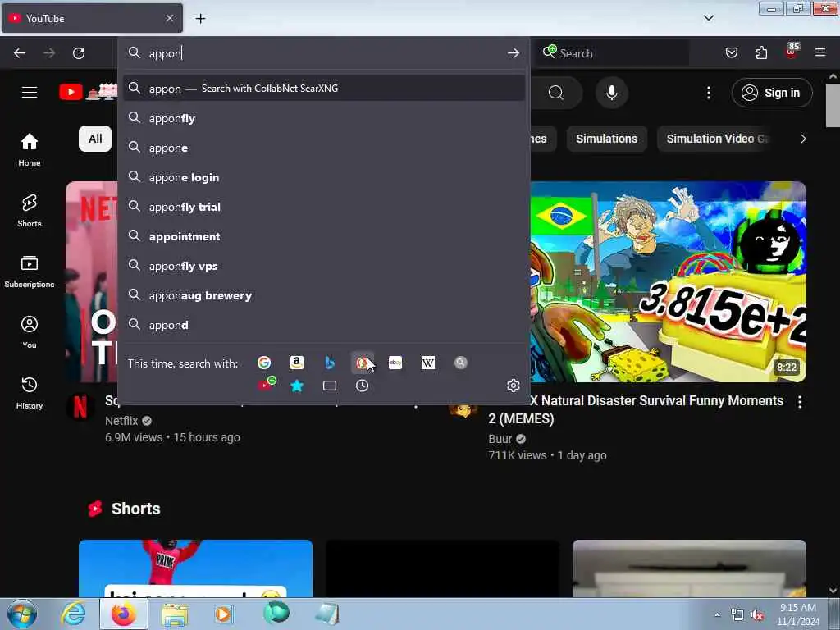Choose suggestion 'apponfly trial'
This screenshot has width=840, height=630.
323,206
